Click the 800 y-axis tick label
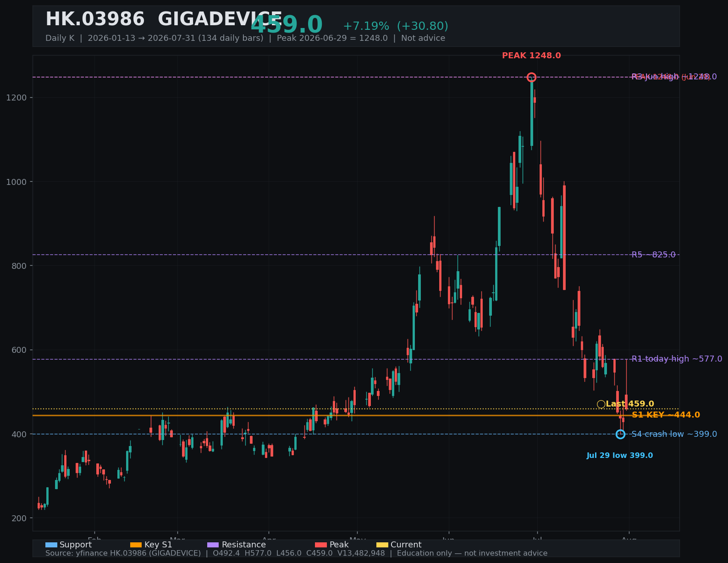This screenshot has width=728, height=563. [x=19, y=266]
